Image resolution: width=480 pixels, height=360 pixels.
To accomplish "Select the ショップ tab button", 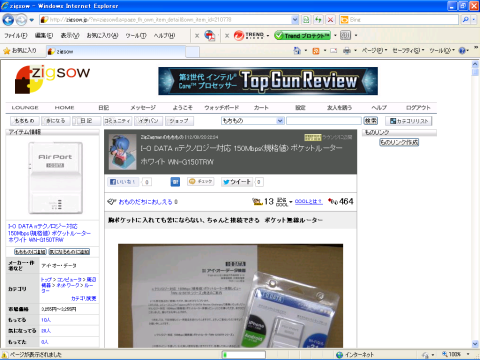I will tap(179, 121).
